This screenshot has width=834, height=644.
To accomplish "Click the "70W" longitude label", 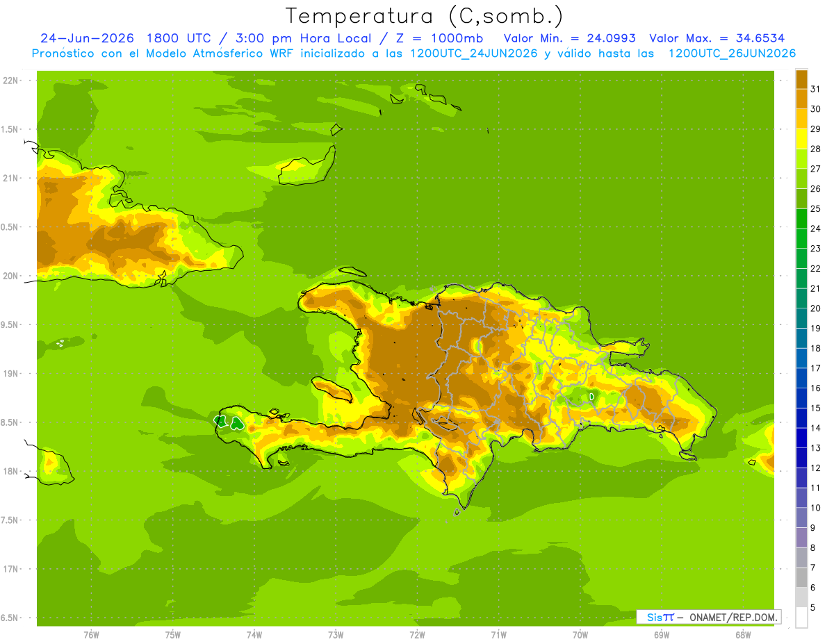I will point(580,634).
